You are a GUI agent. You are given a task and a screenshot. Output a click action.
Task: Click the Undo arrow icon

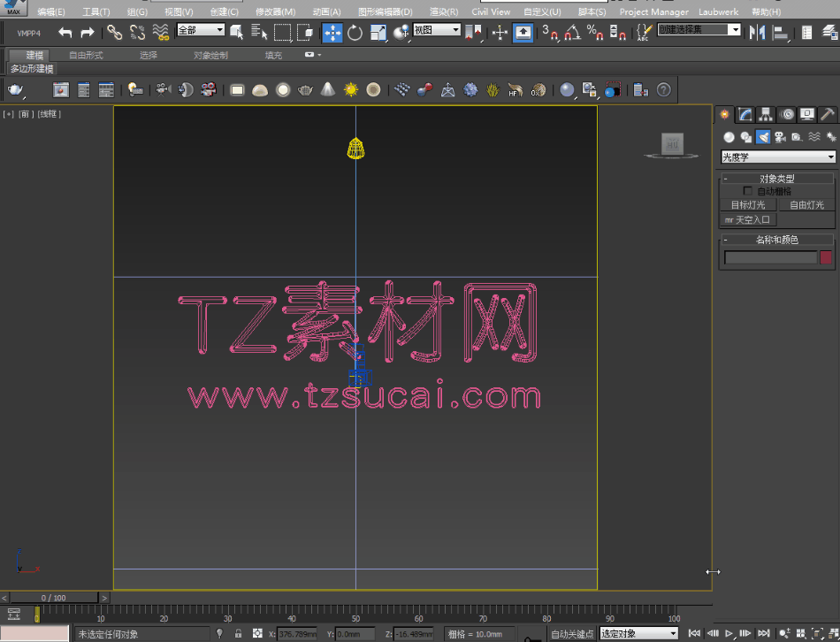65,33
